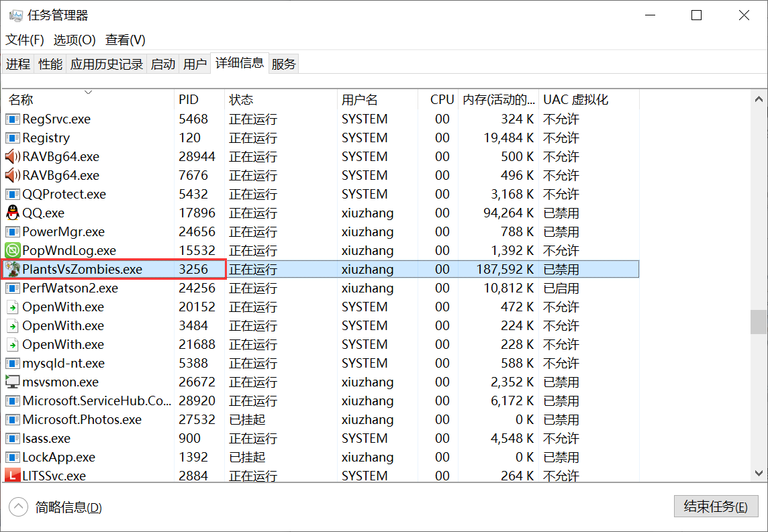The width and height of the screenshot is (768, 532).
Task: Switch to the 用户 tab
Action: pyautogui.click(x=195, y=64)
